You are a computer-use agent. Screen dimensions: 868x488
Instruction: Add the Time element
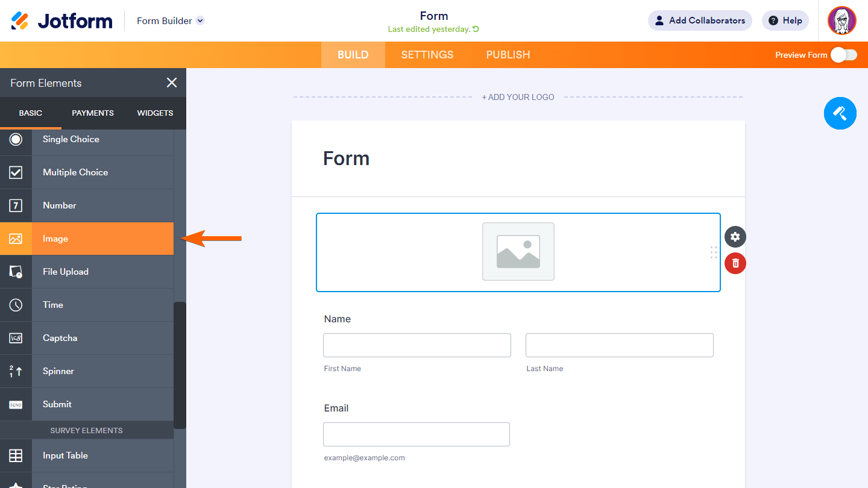[x=87, y=305]
